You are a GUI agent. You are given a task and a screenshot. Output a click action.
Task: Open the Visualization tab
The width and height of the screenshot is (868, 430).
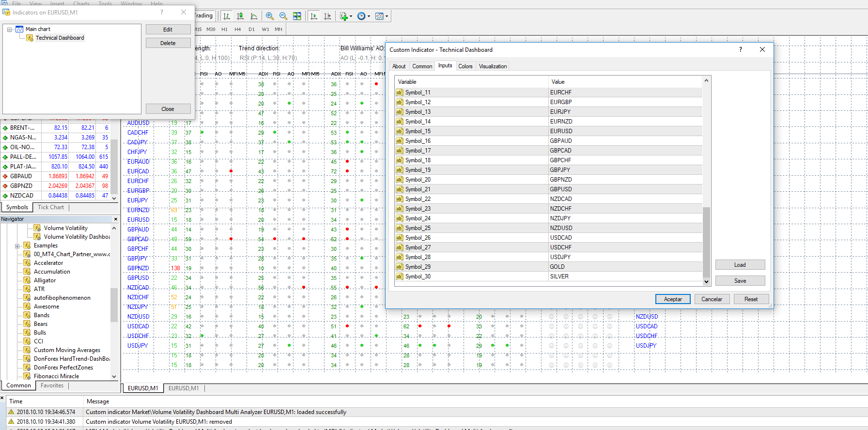pyautogui.click(x=493, y=66)
